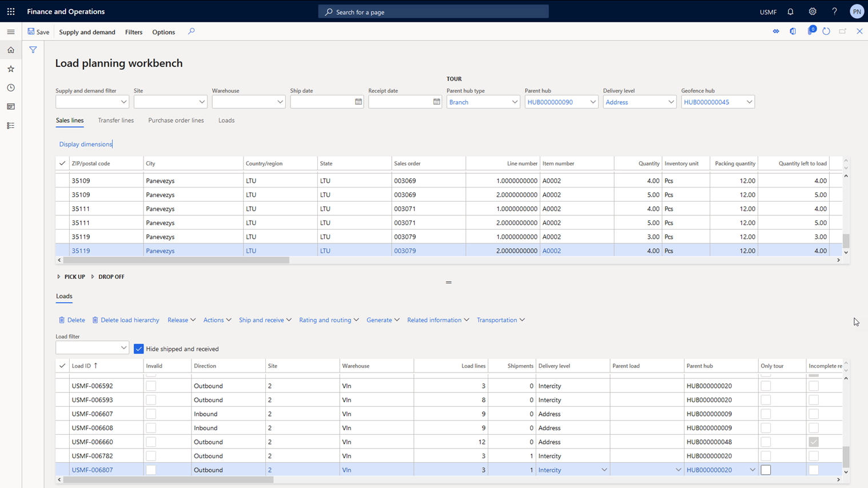
Task: Open the Parent hub type dropdown
Action: click(515, 102)
